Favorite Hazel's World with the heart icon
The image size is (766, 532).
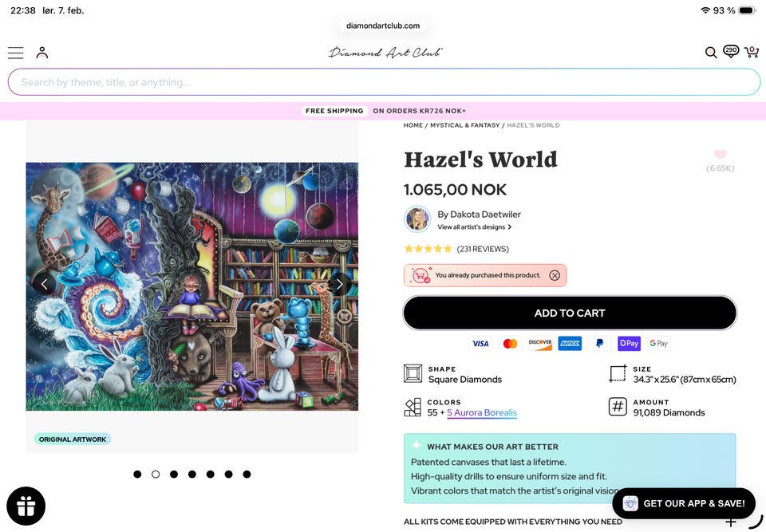coord(720,155)
